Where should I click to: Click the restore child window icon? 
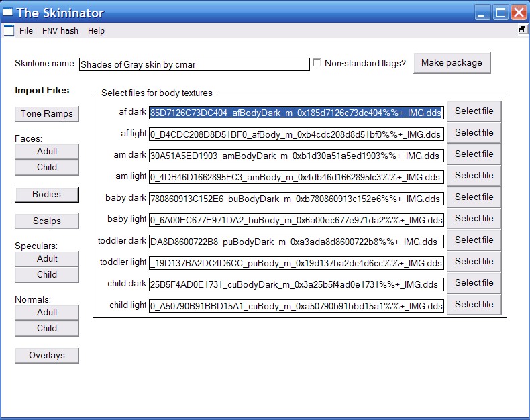(x=522, y=30)
